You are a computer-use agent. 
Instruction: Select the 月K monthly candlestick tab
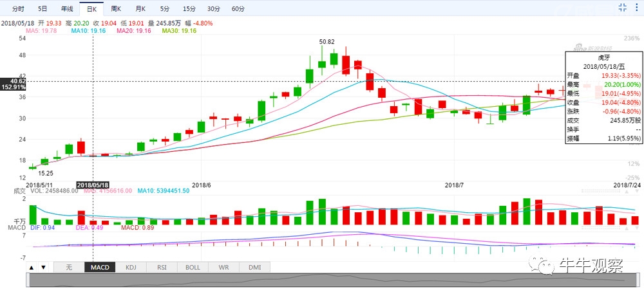point(140,8)
